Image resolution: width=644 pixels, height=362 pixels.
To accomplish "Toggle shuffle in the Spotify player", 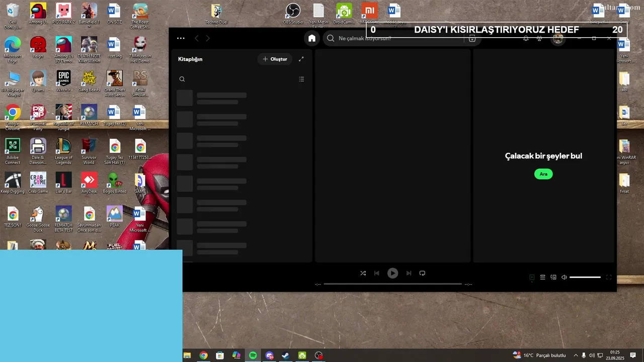I will coord(363,273).
